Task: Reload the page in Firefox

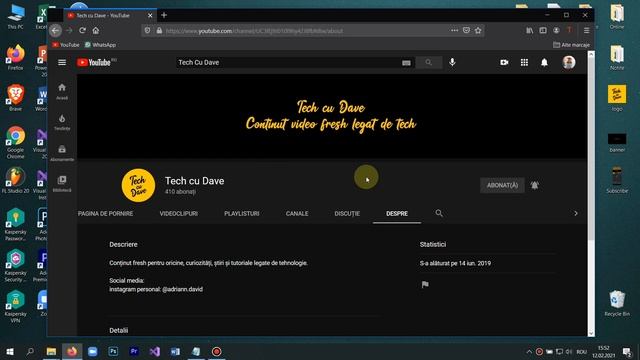Action: click(x=82, y=31)
